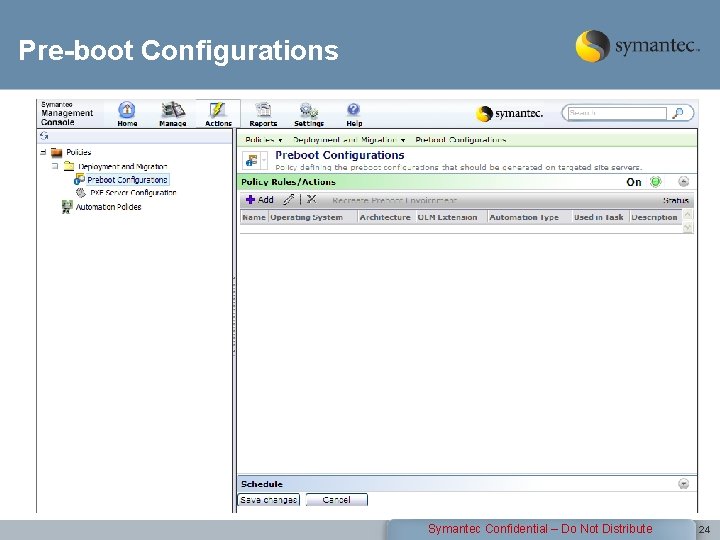
Task: Open Deployment and Migration breadcrumb dropdown
Action: pos(403,140)
